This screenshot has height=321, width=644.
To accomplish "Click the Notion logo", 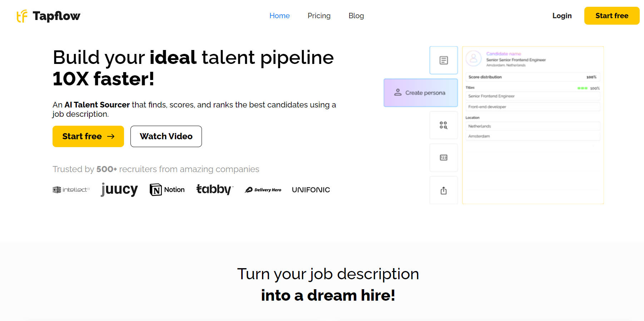I will click(167, 190).
